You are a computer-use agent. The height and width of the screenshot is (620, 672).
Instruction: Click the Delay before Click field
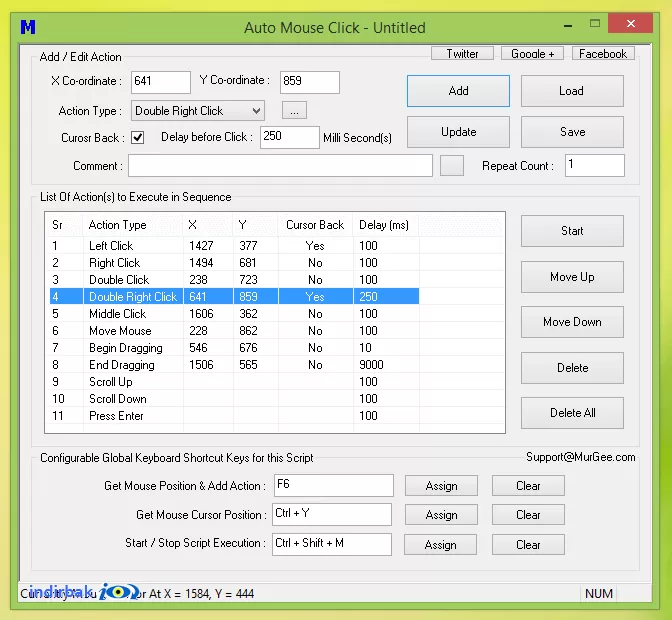(x=290, y=137)
